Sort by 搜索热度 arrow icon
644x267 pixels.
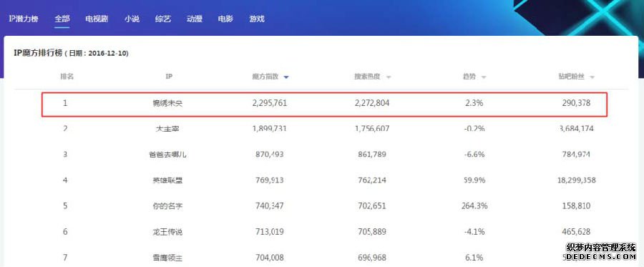[x=388, y=77]
